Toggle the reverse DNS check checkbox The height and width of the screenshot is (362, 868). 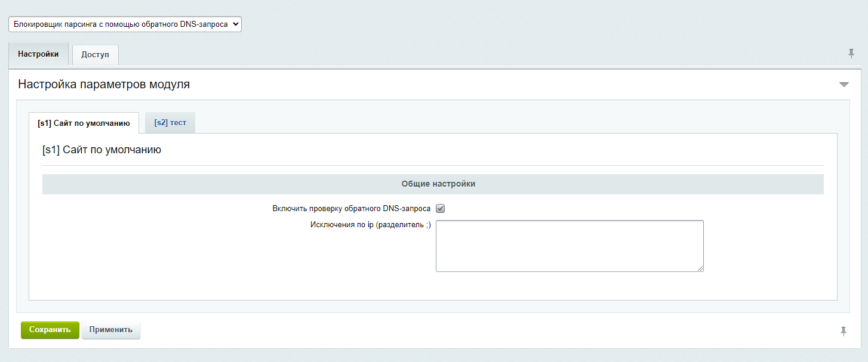pyautogui.click(x=441, y=209)
